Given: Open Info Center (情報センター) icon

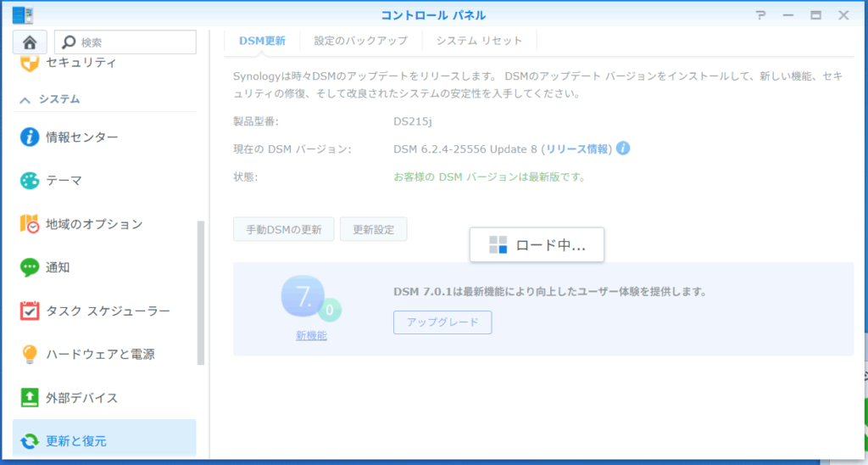Looking at the screenshot, I should pos(30,137).
